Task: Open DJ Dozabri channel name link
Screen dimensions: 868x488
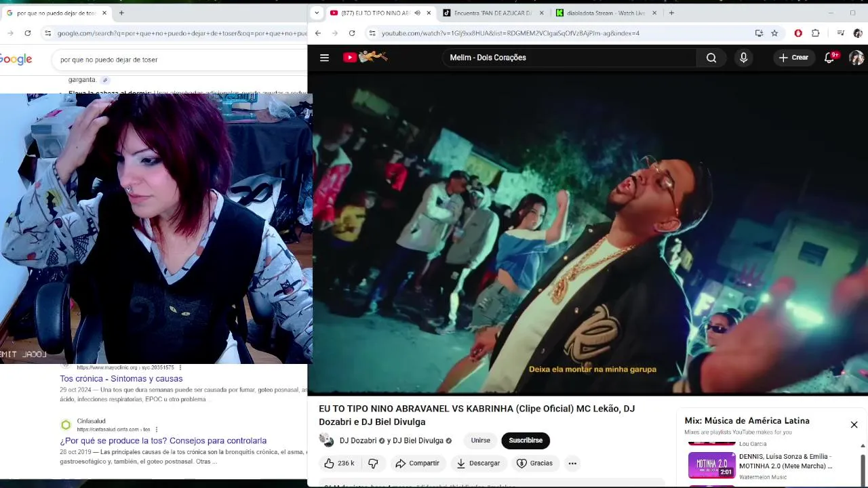Action: pyautogui.click(x=358, y=441)
